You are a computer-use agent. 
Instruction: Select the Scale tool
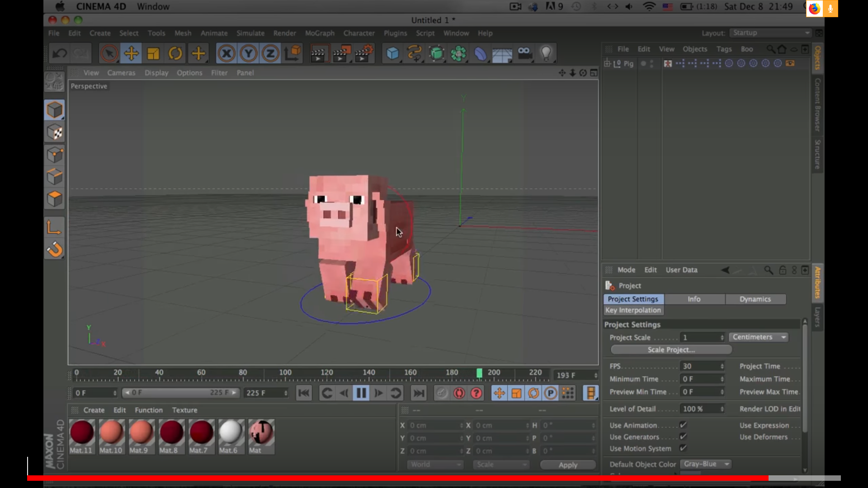pyautogui.click(x=153, y=53)
